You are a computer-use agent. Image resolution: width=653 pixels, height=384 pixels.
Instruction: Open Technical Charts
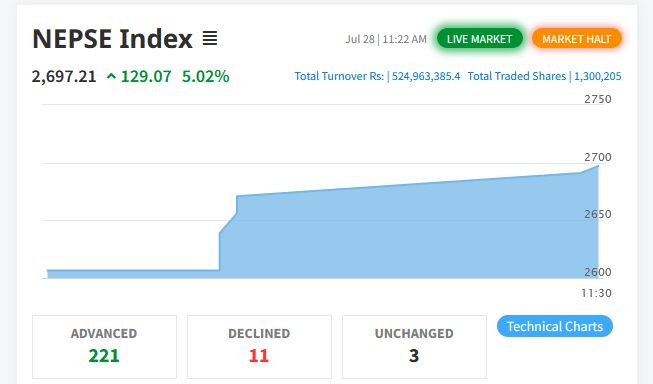[x=555, y=326]
